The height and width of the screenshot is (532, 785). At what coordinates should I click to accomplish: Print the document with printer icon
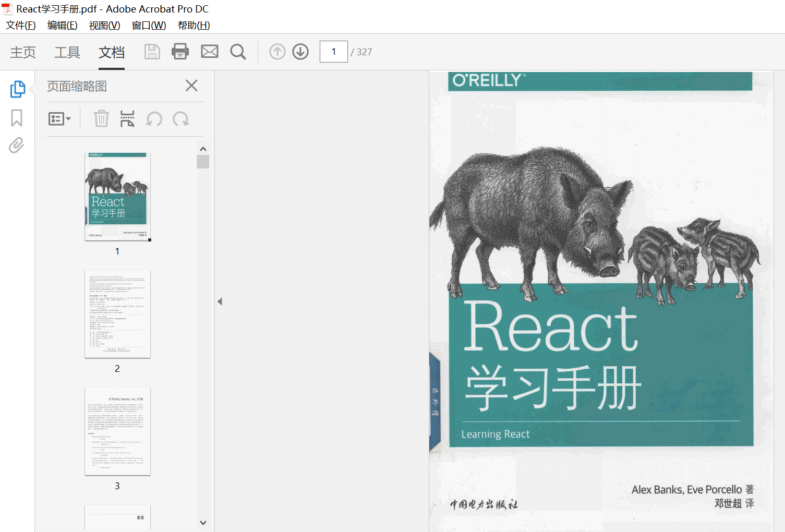(180, 51)
